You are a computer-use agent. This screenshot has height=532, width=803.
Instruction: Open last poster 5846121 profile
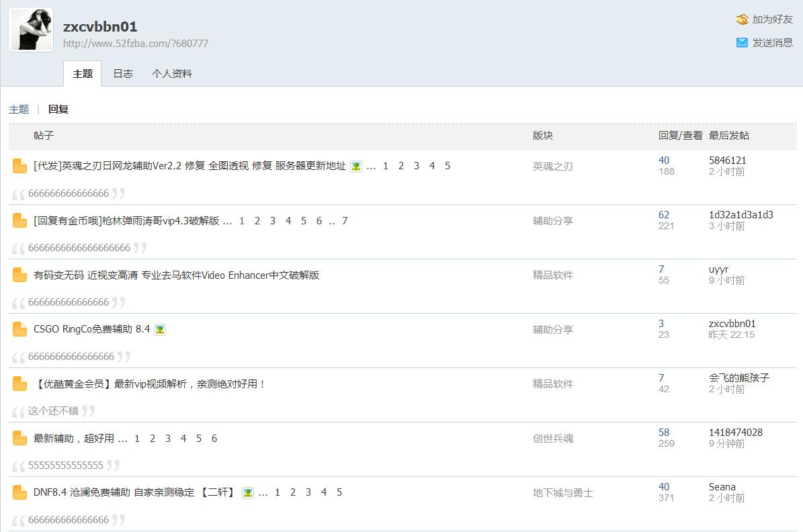[x=727, y=161]
